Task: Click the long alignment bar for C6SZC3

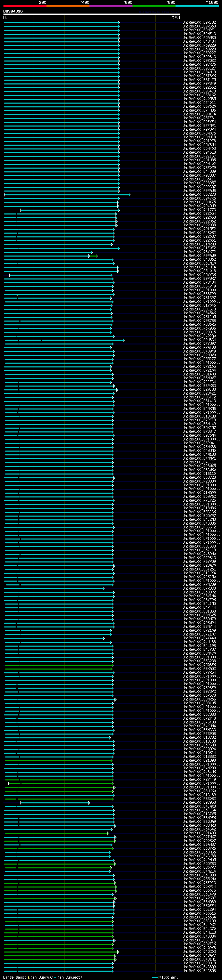Action: coord(67,195)
